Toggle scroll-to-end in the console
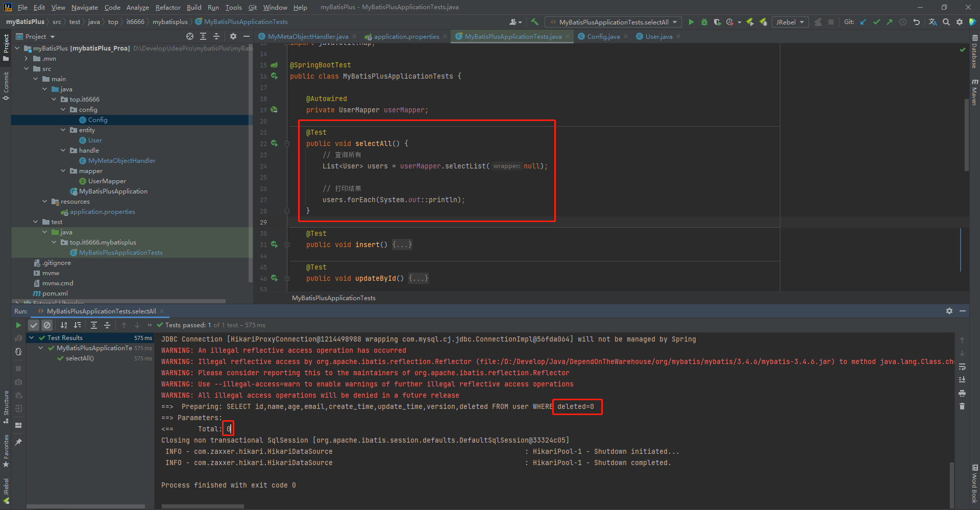 (x=962, y=380)
